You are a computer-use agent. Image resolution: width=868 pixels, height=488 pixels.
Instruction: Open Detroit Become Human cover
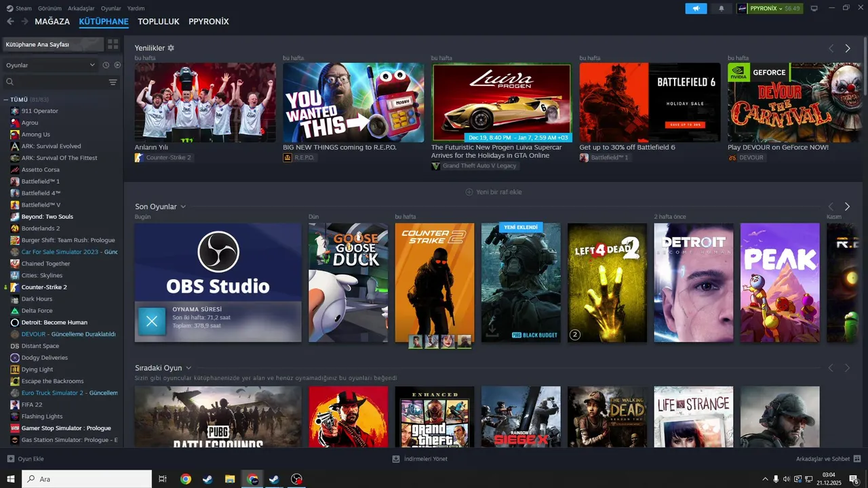click(693, 283)
